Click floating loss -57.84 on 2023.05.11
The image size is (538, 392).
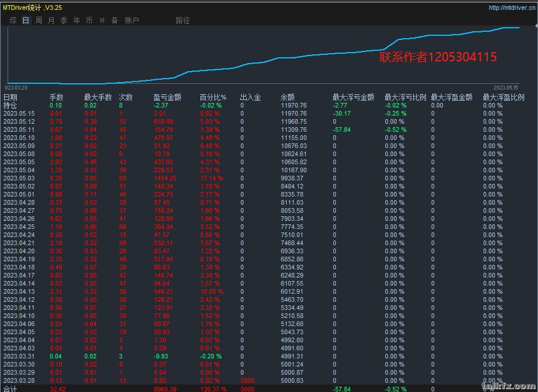coord(342,130)
